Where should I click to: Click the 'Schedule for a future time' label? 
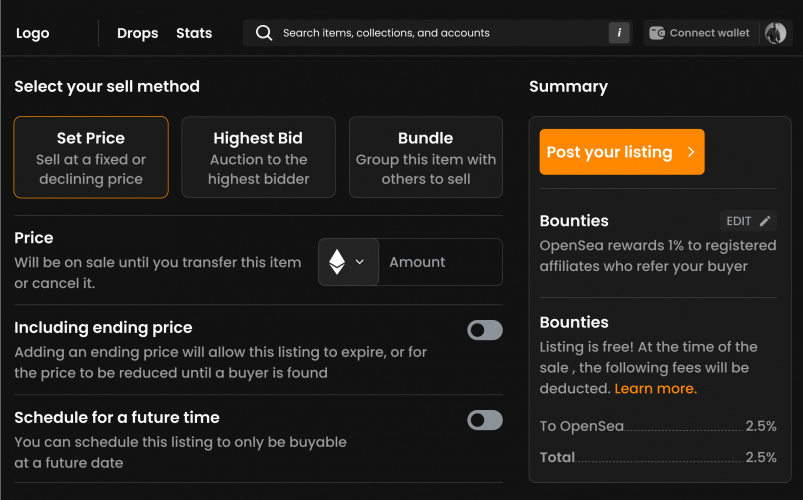click(117, 418)
